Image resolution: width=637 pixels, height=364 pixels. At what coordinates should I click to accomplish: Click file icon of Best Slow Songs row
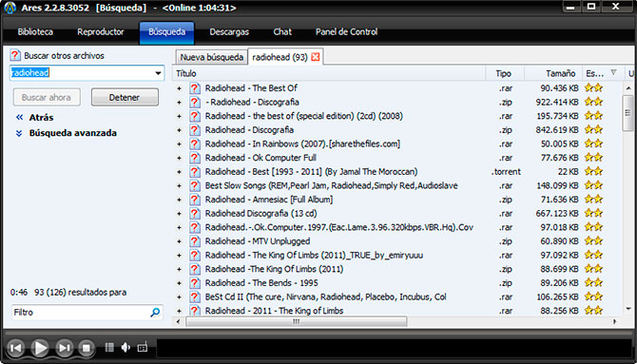195,185
